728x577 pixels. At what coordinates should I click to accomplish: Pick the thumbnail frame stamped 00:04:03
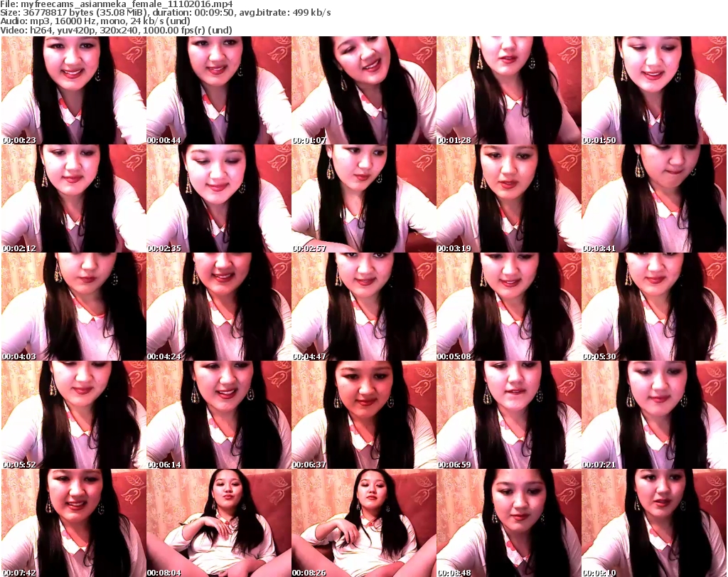click(74, 307)
